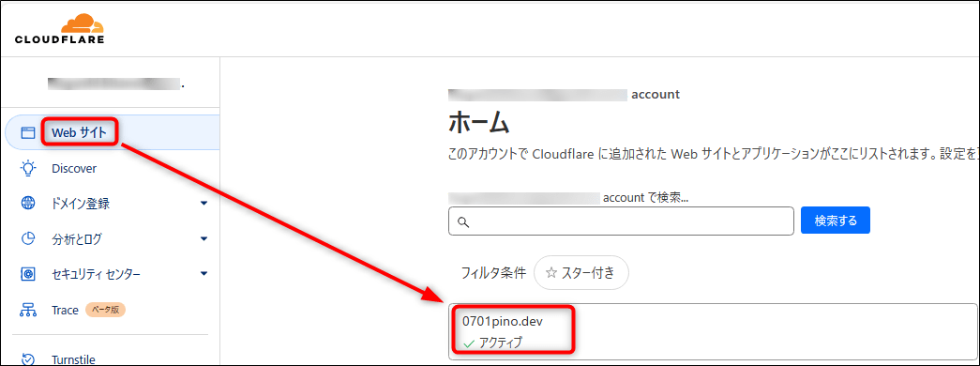The image size is (980, 366).
Task: Click the ベータ版 badge next to Trace
Action: 105,310
